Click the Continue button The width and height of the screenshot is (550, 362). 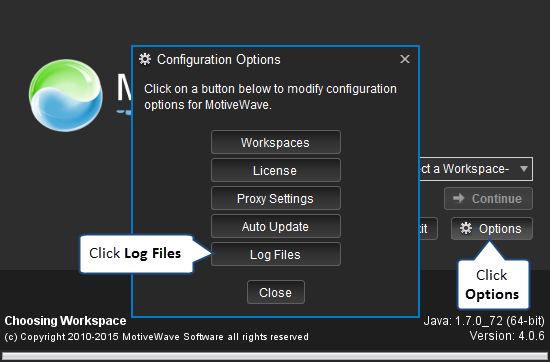coord(488,199)
